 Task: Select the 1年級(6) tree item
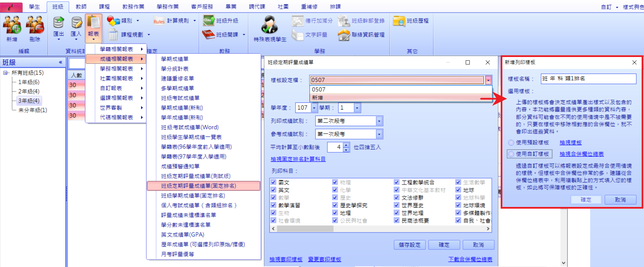coord(29,82)
